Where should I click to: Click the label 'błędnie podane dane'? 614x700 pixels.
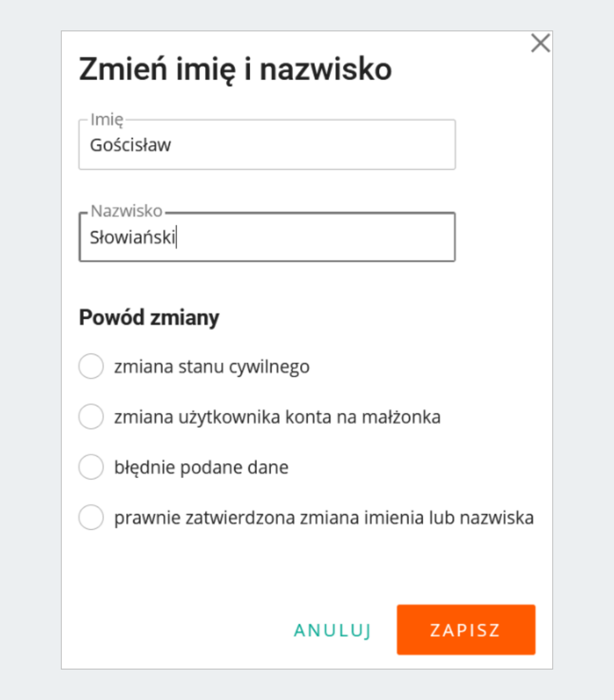(200, 467)
